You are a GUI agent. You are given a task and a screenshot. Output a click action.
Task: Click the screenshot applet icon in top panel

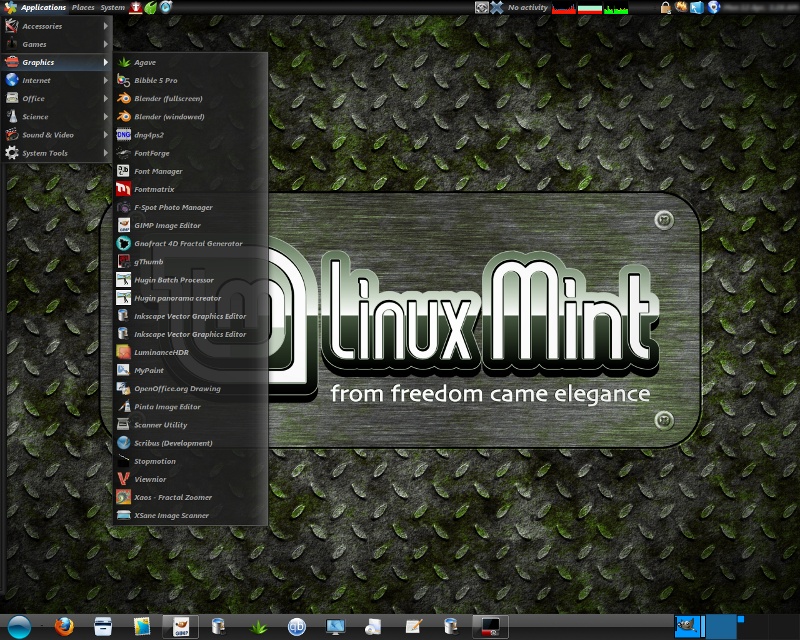pos(482,7)
